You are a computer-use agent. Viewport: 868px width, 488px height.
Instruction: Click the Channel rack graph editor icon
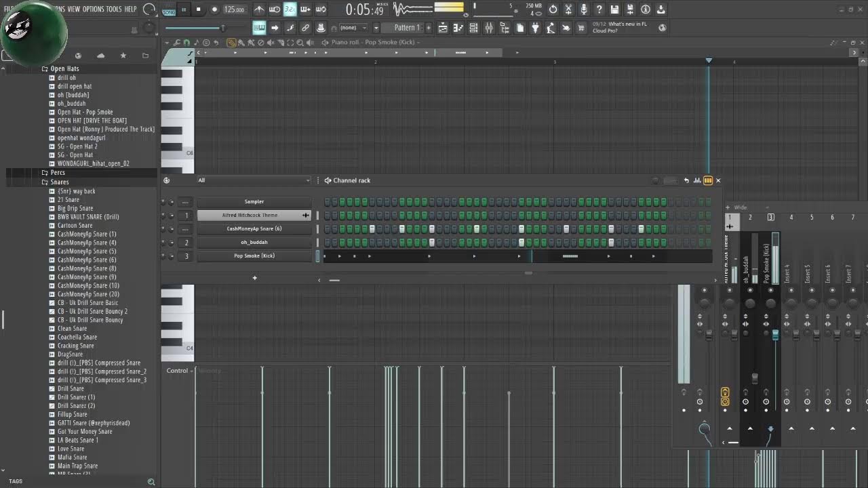coord(697,180)
